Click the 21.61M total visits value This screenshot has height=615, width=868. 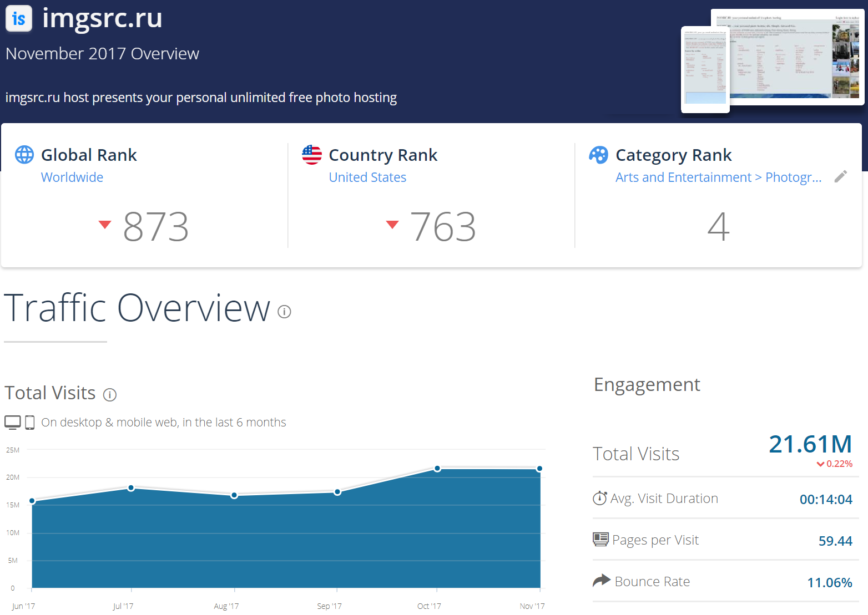[x=810, y=444]
